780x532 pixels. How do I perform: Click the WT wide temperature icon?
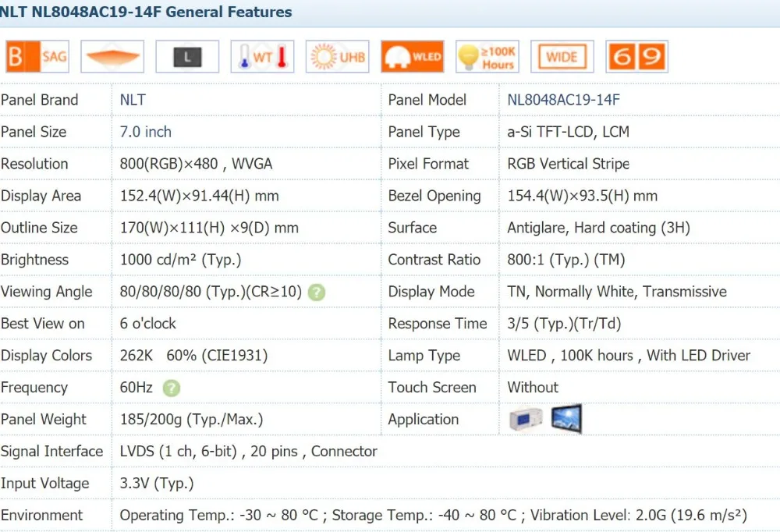[x=263, y=57]
